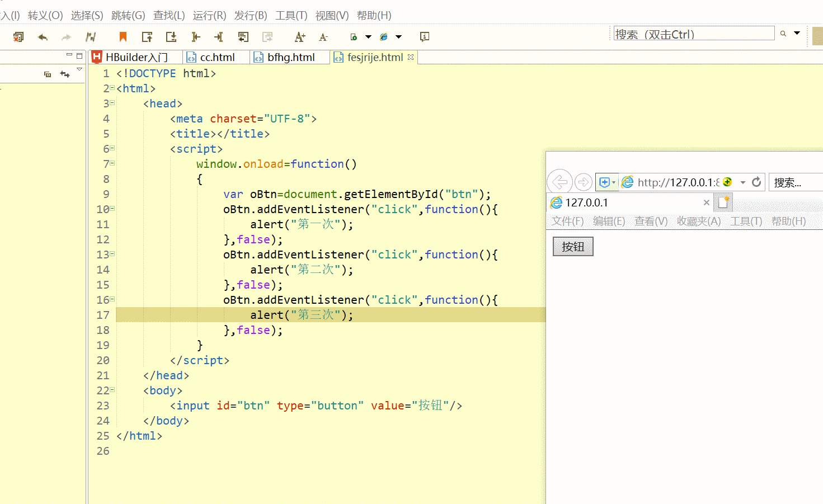Click the browser back arrow button
Screen dimensions: 823x504
pos(560,182)
